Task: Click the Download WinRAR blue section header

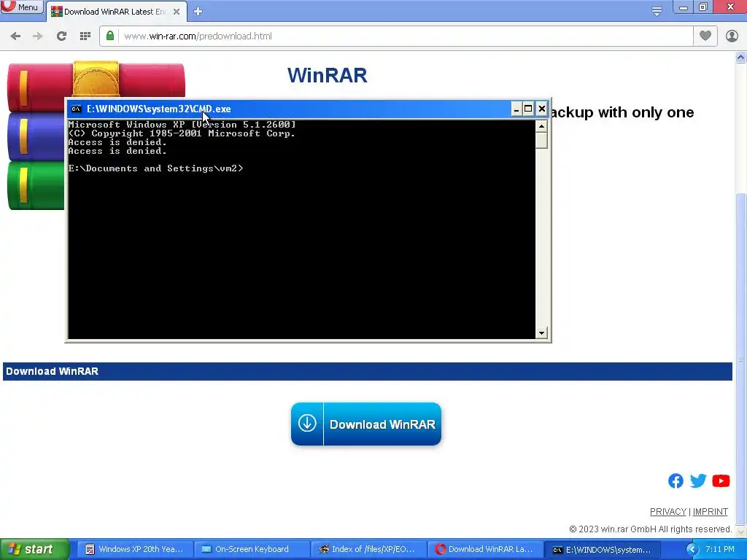Action: tap(368, 371)
